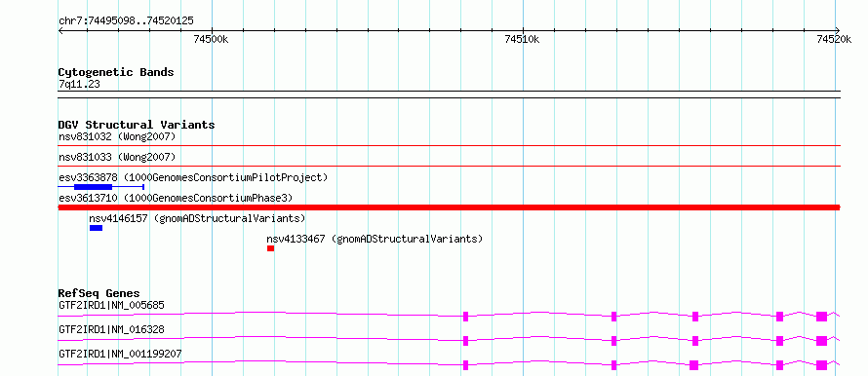This screenshot has width=868, height=376.
Task: Click the 74510k ruler tick label
Action: click(x=522, y=39)
